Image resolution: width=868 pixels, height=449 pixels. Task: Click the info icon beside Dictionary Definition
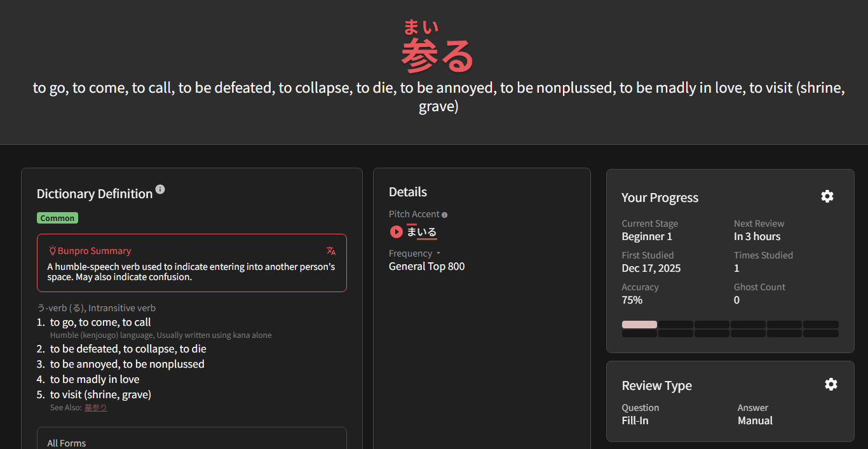160,189
